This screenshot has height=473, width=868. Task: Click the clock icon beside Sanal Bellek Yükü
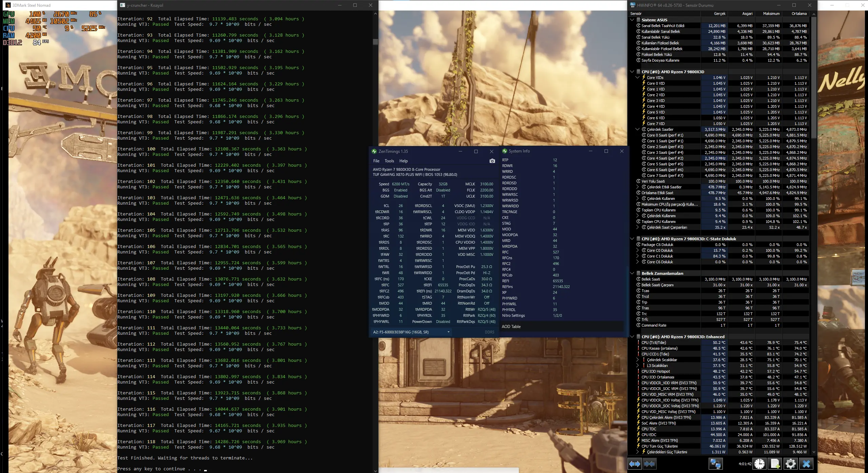pos(638,37)
